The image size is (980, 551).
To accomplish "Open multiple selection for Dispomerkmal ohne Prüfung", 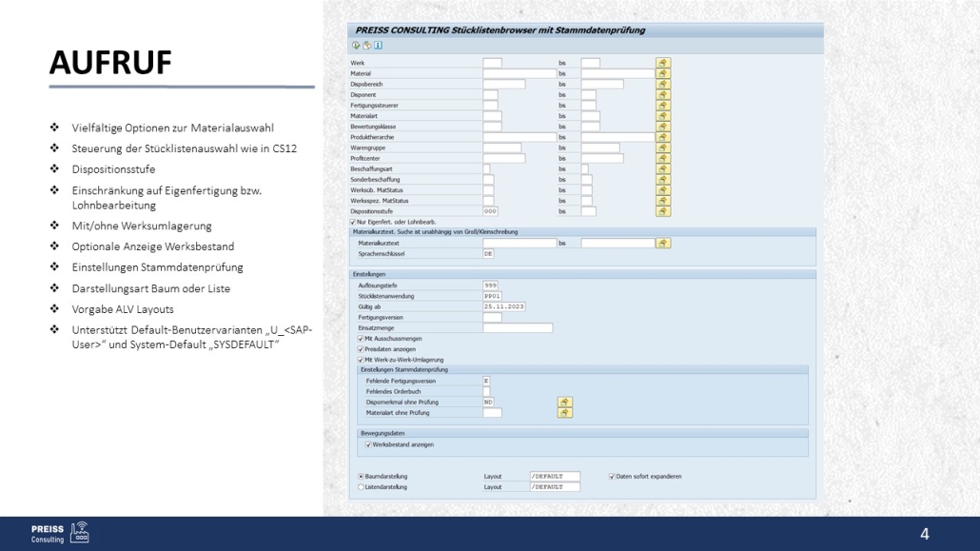I will [565, 403].
